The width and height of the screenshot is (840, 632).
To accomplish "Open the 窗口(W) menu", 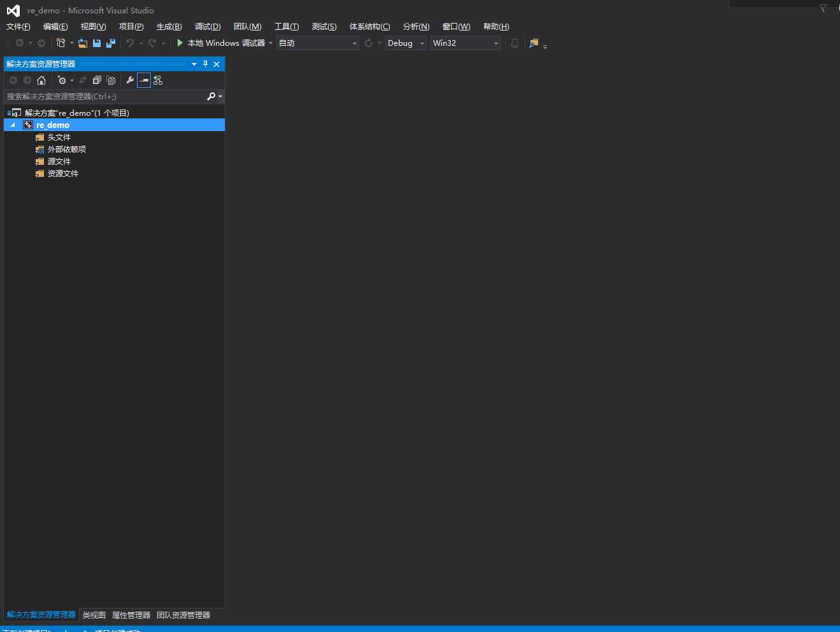I will (x=456, y=26).
